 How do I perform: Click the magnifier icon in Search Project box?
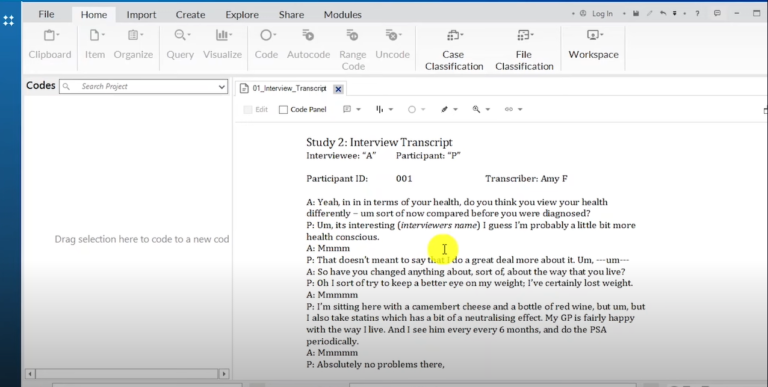click(x=66, y=87)
